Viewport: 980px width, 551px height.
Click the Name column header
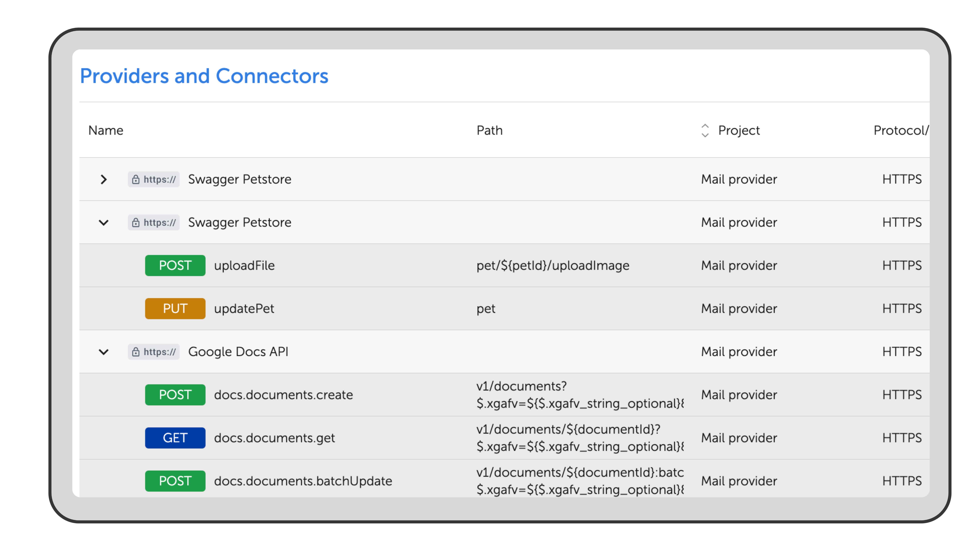click(105, 130)
